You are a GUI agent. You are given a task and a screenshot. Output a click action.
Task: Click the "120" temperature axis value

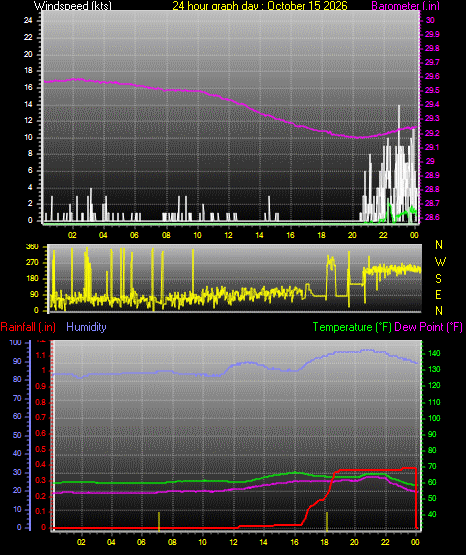click(434, 385)
